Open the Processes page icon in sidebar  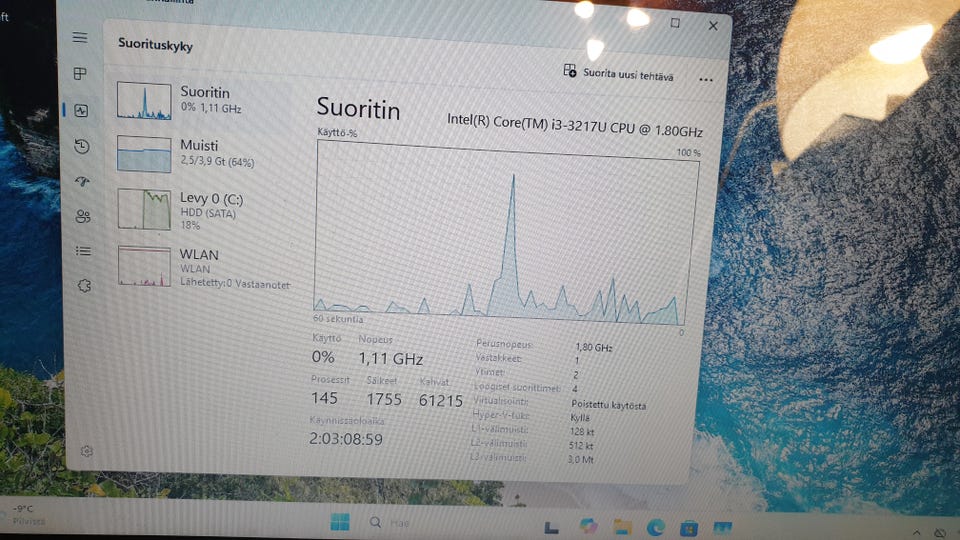click(x=80, y=73)
